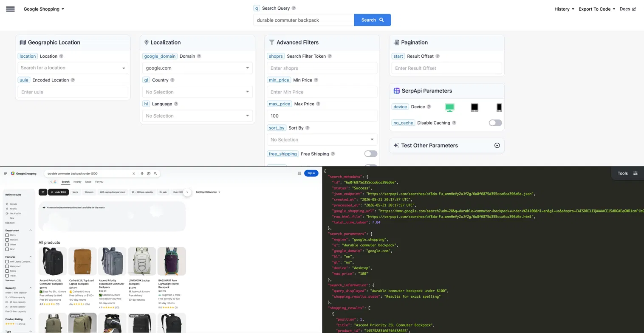Check the Women's department checkbox
The width and height of the screenshot is (644, 333).
pos(7,240)
